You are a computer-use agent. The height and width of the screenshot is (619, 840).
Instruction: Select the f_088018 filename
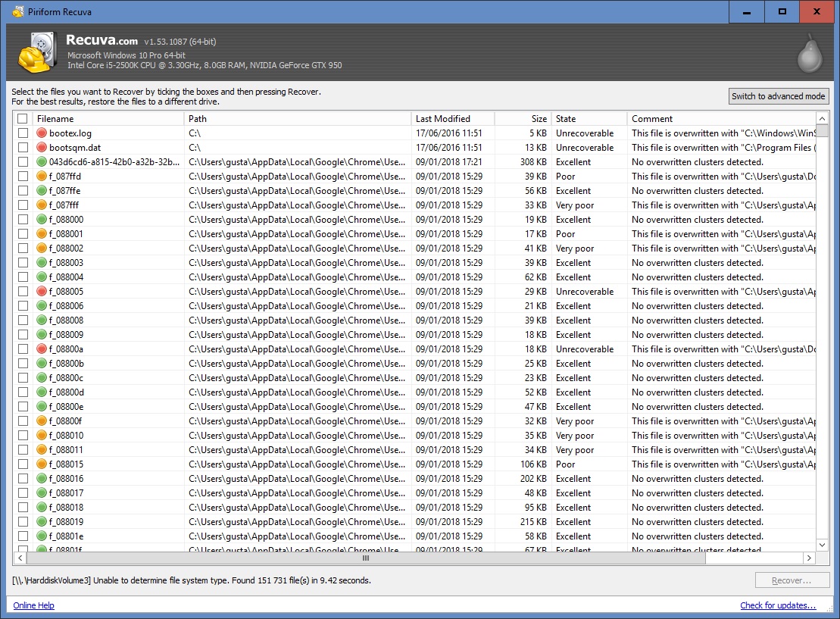[66, 507]
